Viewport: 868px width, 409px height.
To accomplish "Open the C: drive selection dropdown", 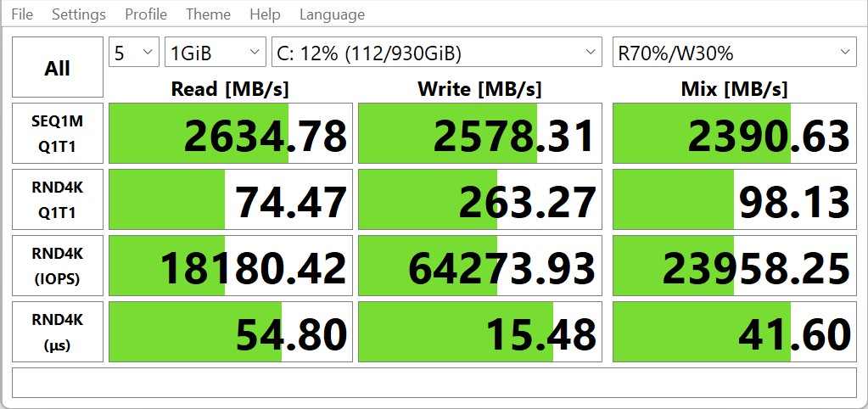I will click(436, 53).
